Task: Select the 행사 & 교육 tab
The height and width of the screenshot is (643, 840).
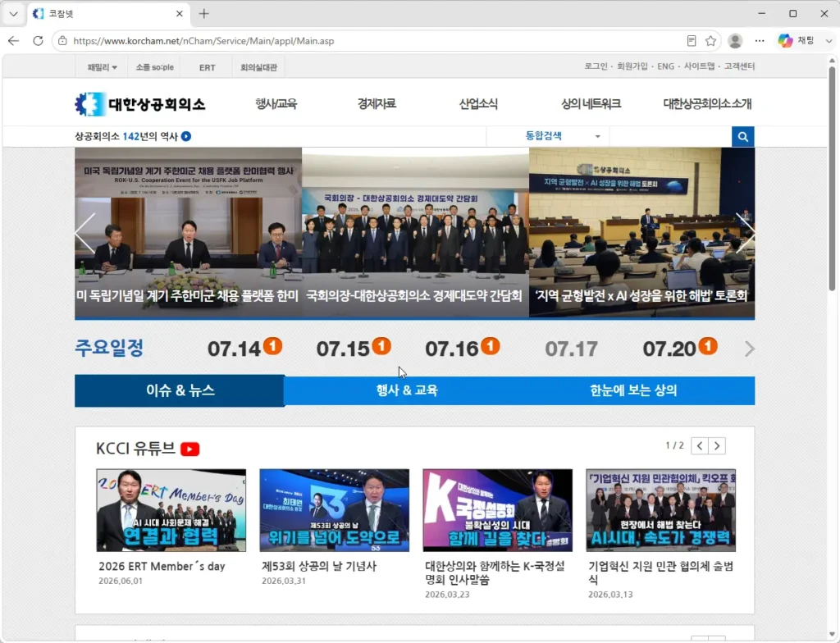Action: [x=407, y=390]
